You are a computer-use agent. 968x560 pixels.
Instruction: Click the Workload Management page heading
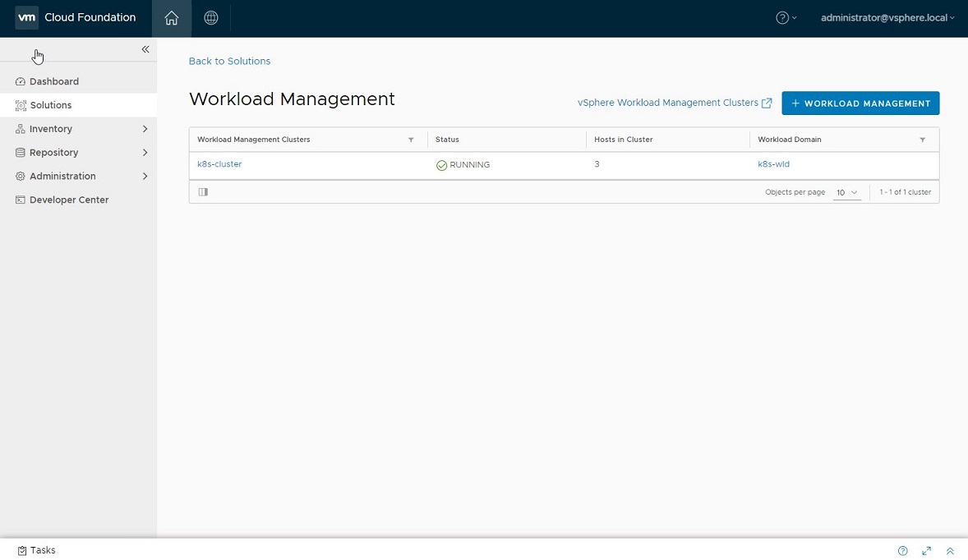point(292,99)
